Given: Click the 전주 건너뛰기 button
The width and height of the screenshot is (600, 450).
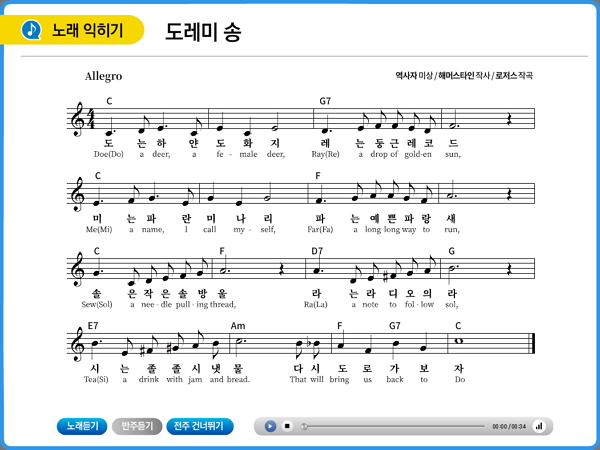Looking at the screenshot, I should point(200,426).
